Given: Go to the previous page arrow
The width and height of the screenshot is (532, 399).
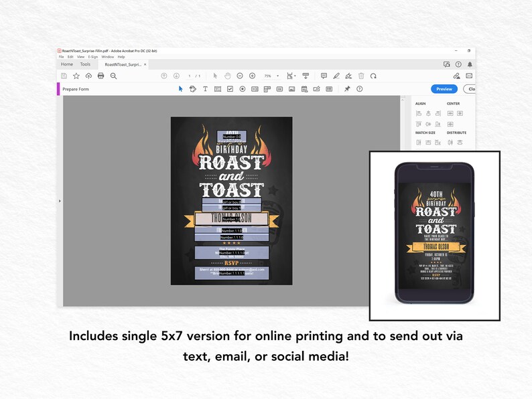Looking at the screenshot, I should (164, 76).
